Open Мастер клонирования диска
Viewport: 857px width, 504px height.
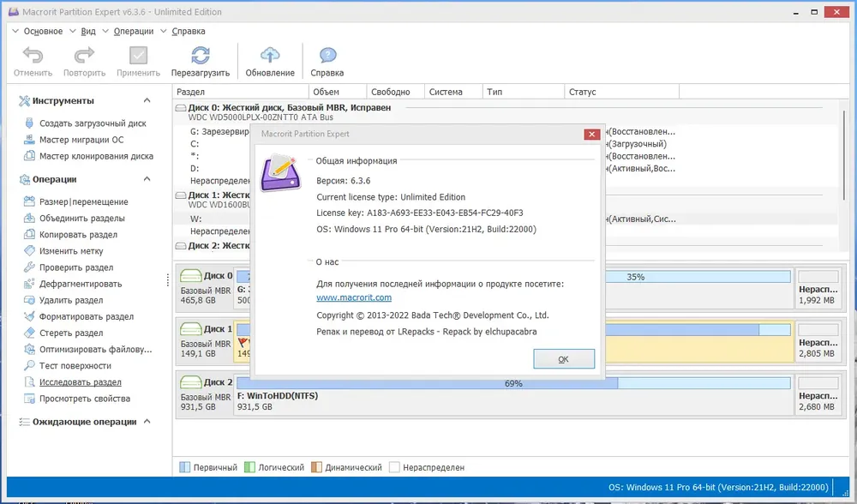click(x=96, y=156)
